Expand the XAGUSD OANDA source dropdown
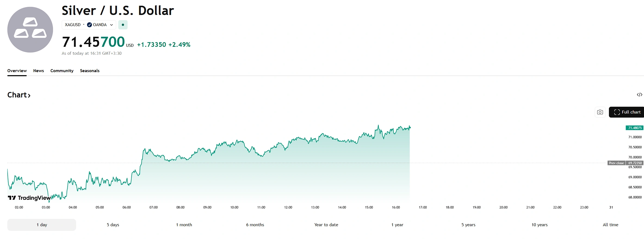 (111, 25)
